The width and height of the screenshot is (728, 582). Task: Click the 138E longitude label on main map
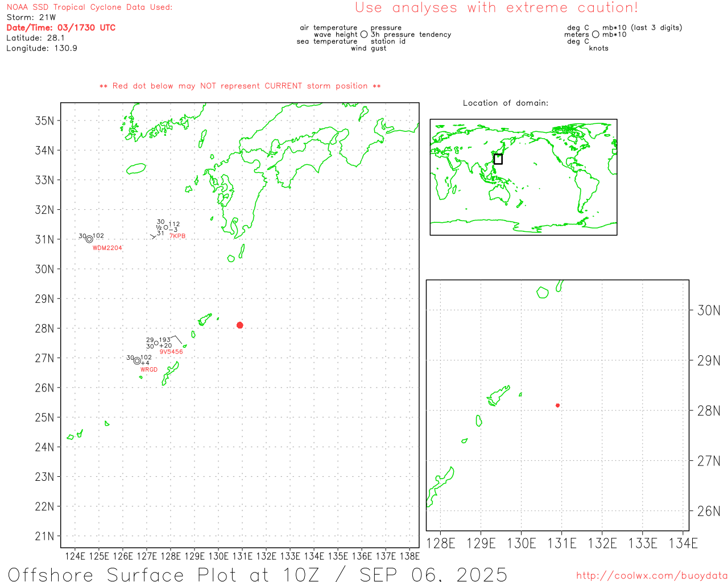click(x=409, y=556)
